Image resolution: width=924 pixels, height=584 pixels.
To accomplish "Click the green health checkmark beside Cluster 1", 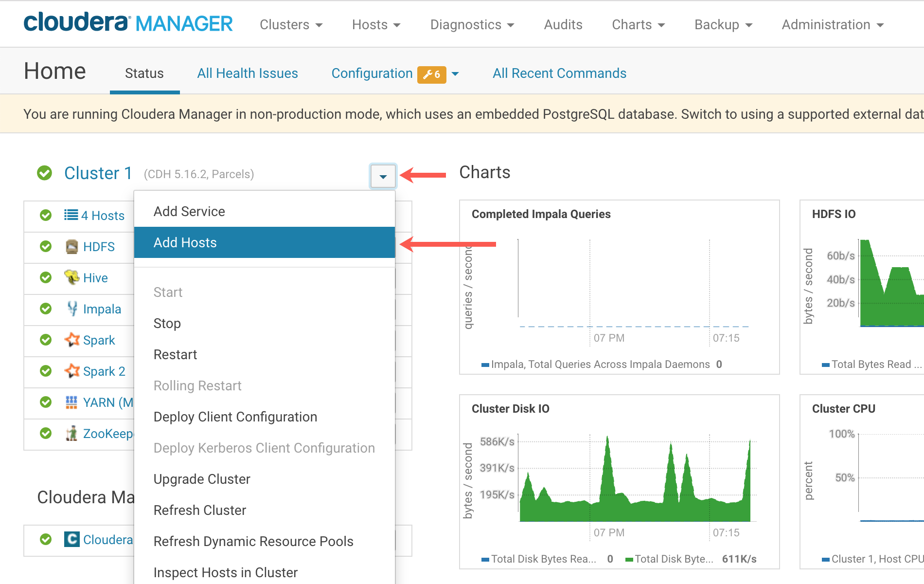I will pyautogui.click(x=44, y=173).
